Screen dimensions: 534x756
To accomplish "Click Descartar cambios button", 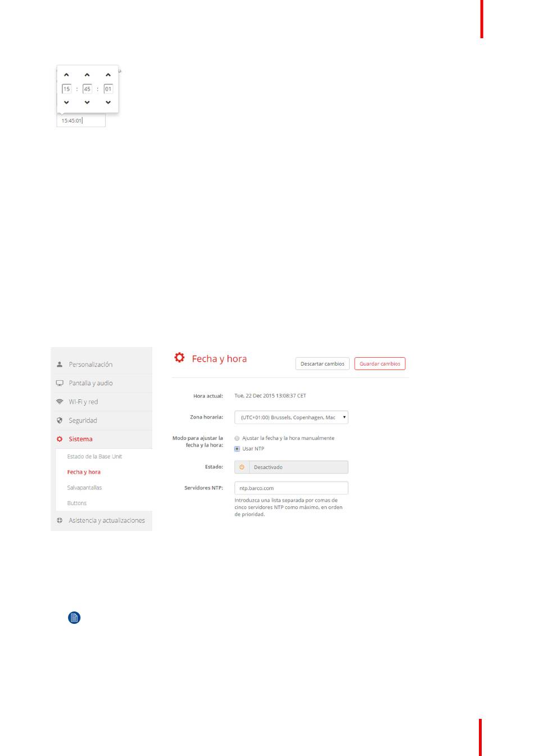I will (323, 364).
